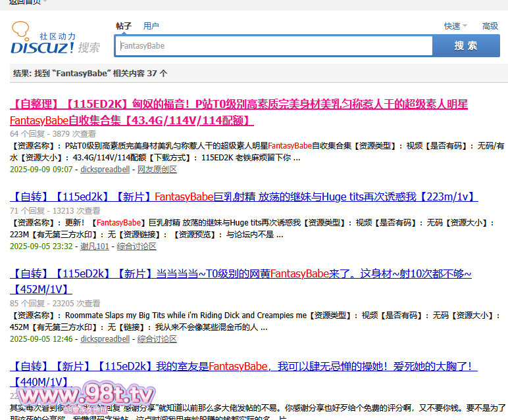508x420 pixels.
Task: Select the date 2025-09-05 12:46
Action: [x=41, y=338]
